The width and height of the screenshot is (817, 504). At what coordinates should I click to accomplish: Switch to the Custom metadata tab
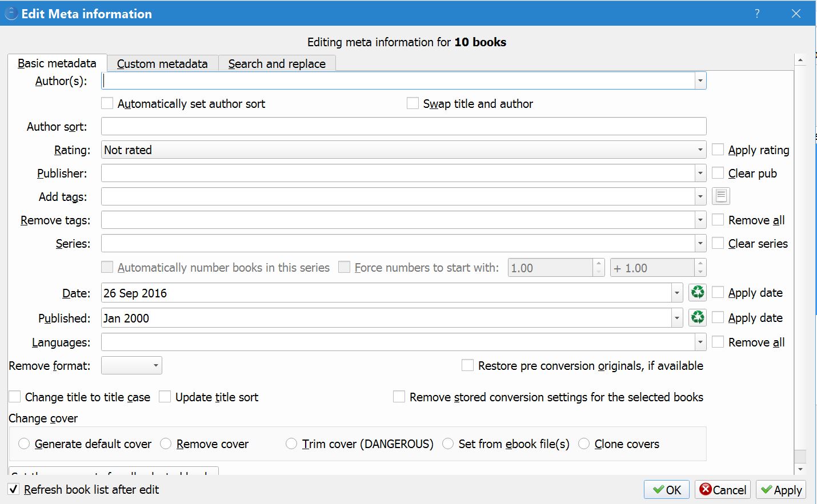point(162,63)
